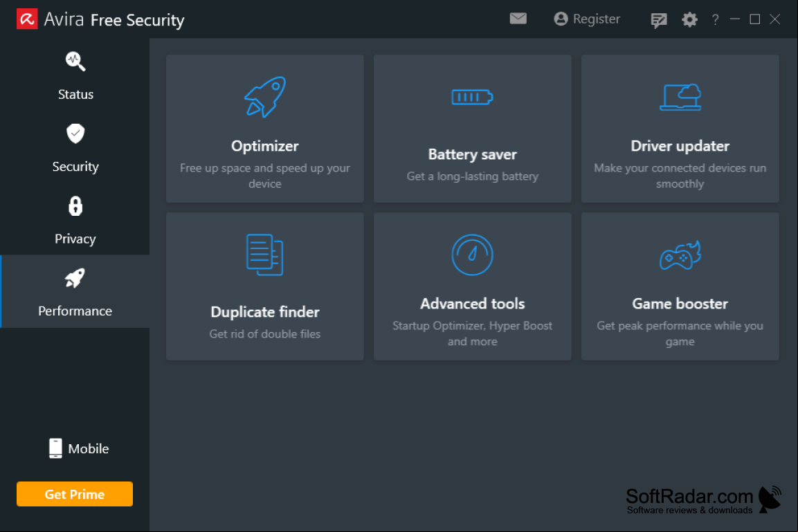The height and width of the screenshot is (532, 798).
Task: Click the help question mark icon
Action: coord(716,20)
